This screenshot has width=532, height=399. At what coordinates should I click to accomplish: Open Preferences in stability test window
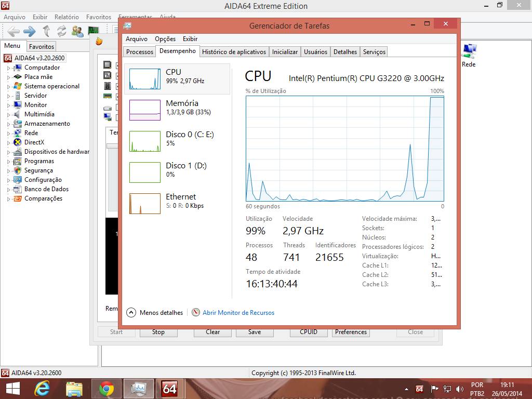pos(351,332)
